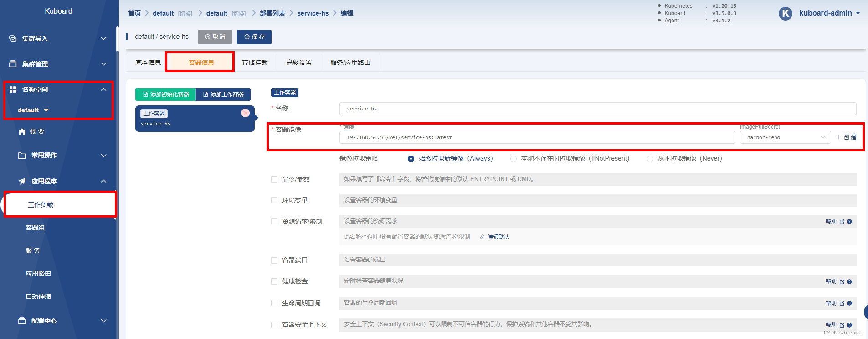
Task: Click the 常用操作 folder icon
Action: click(x=22, y=155)
